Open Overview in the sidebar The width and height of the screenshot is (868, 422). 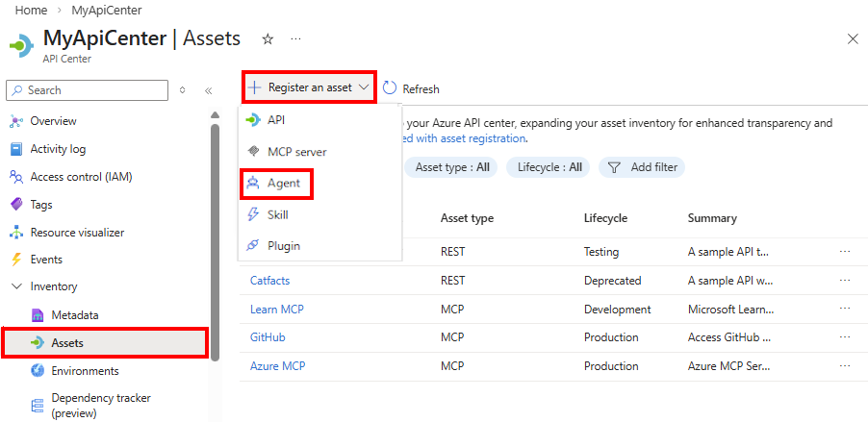[53, 121]
